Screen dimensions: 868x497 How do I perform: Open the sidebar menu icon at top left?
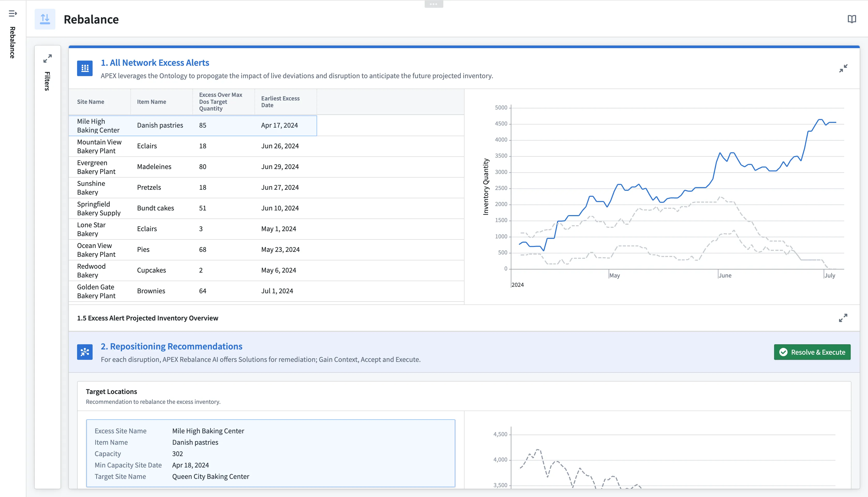coord(13,14)
